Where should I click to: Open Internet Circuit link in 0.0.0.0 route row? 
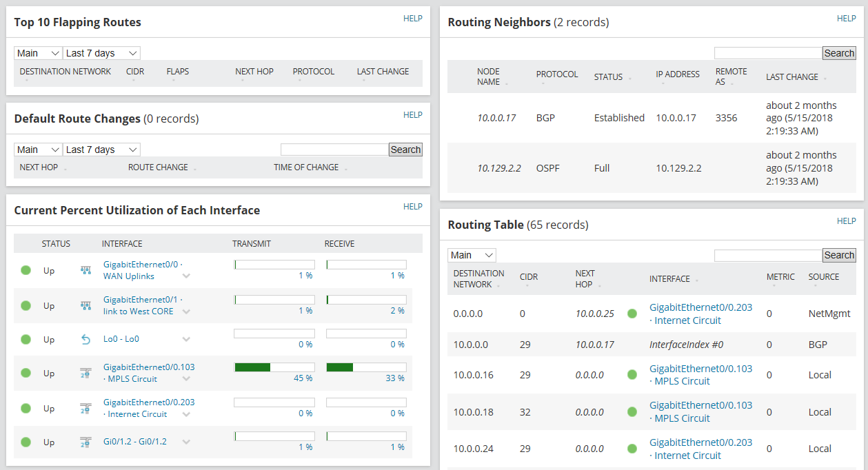pos(700,314)
